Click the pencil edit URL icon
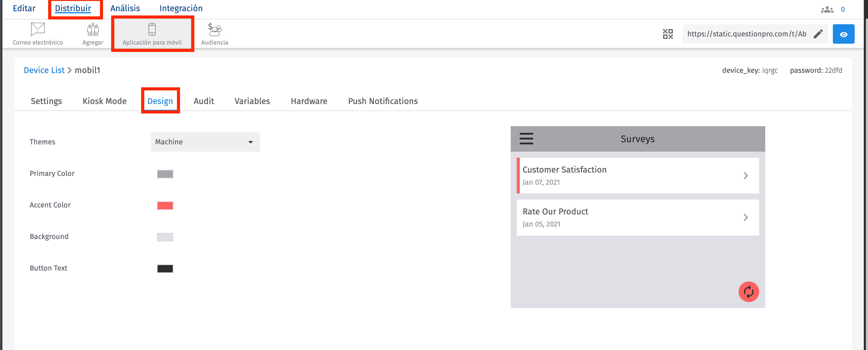The width and height of the screenshot is (868, 350). pos(818,34)
